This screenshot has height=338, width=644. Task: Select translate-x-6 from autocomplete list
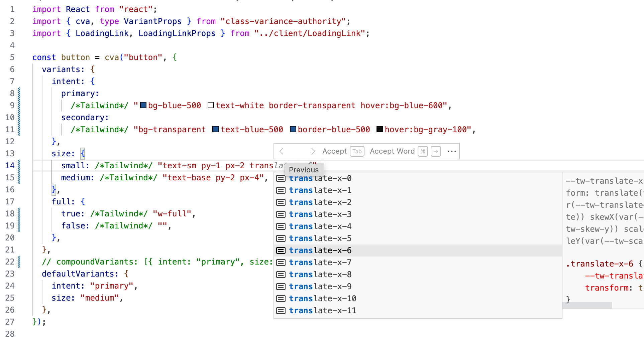point(320,250)
